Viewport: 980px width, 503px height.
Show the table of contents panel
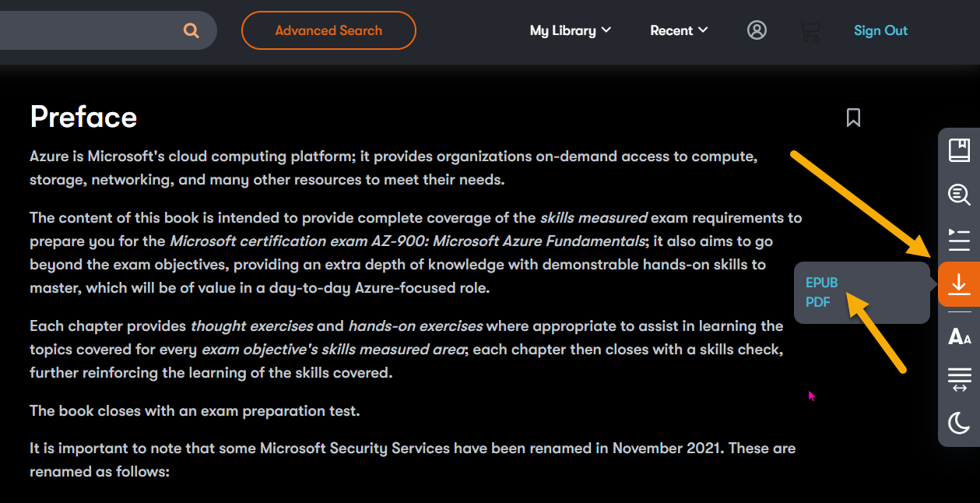coord(959,240)
